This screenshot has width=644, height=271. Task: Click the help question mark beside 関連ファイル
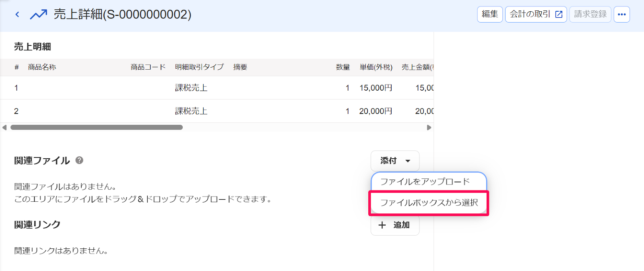79,160
